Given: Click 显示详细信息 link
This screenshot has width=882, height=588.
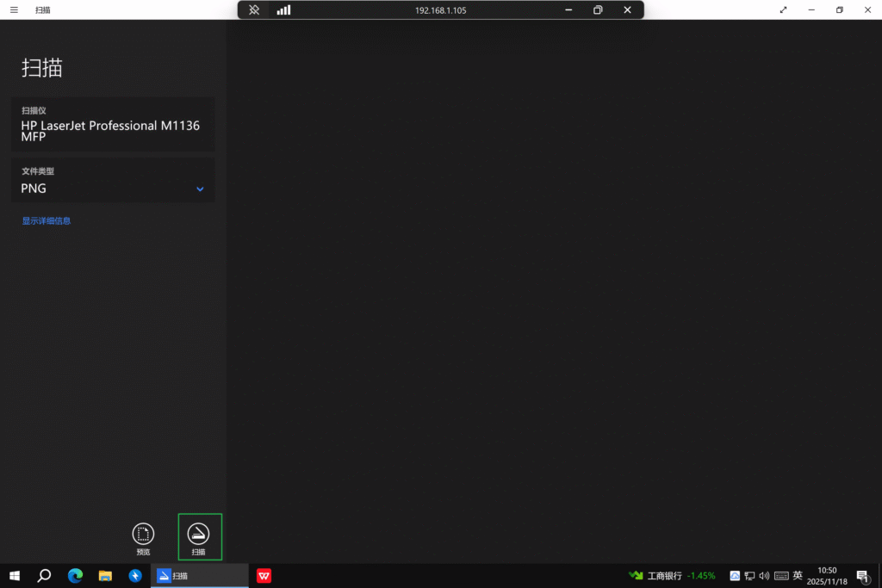Looking at the screenshot, I should click(x=47, y=221).
